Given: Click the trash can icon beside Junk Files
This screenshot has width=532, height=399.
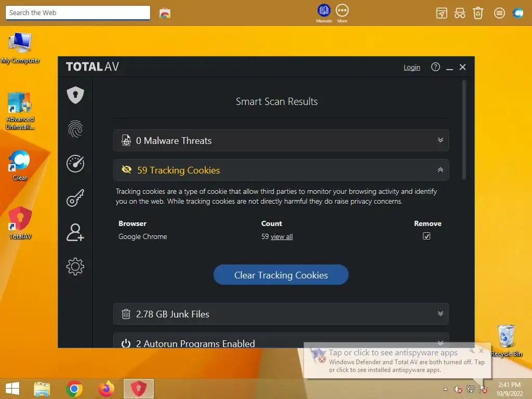Looking at the screenshot, I should [x=126, y=314].
